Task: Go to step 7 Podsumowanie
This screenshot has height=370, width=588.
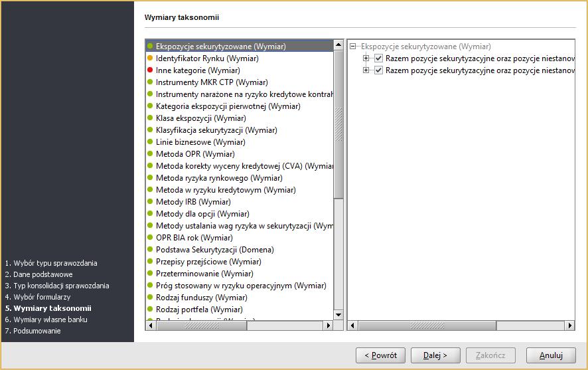Action: [x=33, y=331]
